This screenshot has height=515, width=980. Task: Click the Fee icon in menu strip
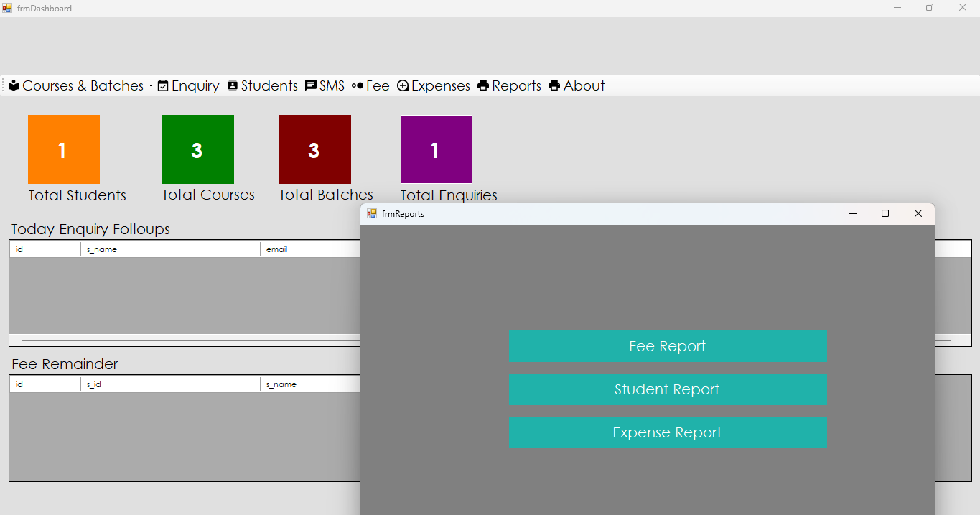coord(358,85)
